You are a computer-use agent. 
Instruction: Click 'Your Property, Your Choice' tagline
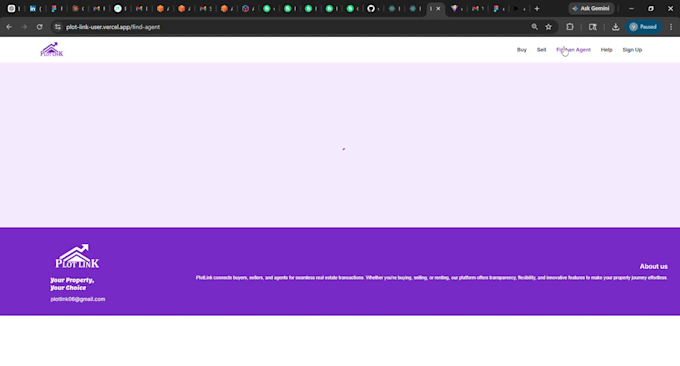pyautogui.click(x=72, y=284)
